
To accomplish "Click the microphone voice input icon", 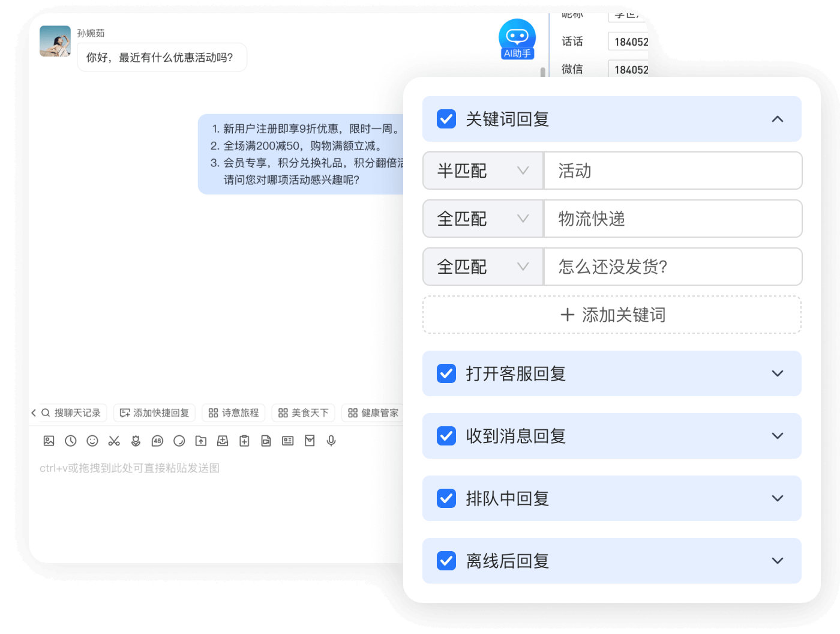I will pos(331,441).
